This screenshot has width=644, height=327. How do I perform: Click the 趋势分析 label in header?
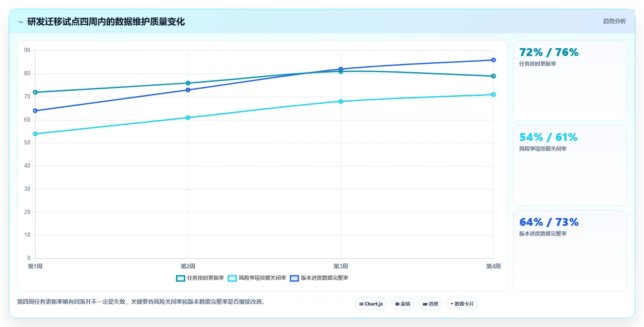coord(615,21)
